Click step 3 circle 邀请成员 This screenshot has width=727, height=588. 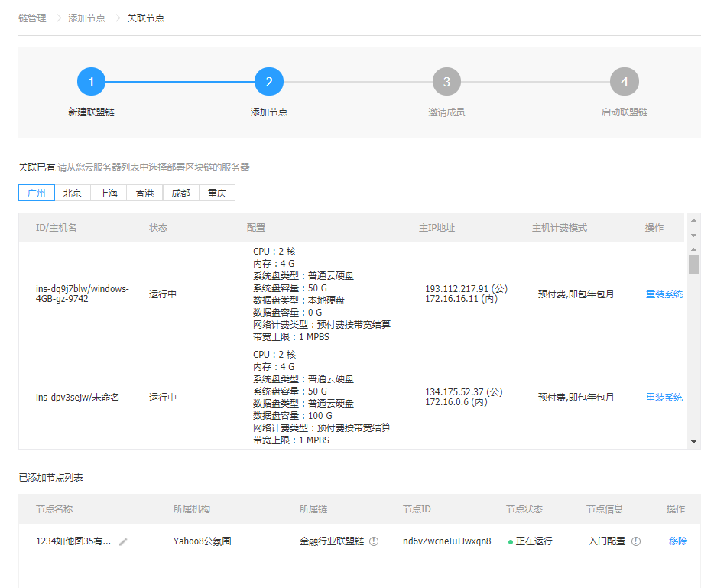point(446,82)
